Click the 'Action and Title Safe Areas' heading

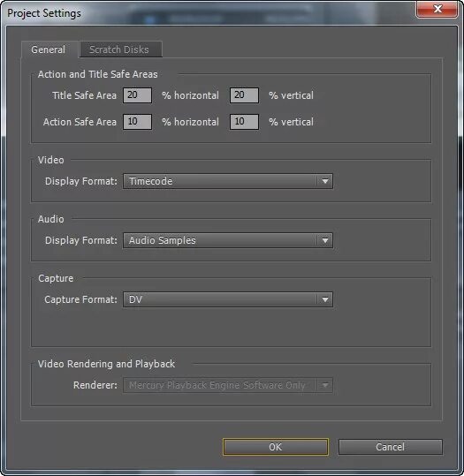coord(97,74)
